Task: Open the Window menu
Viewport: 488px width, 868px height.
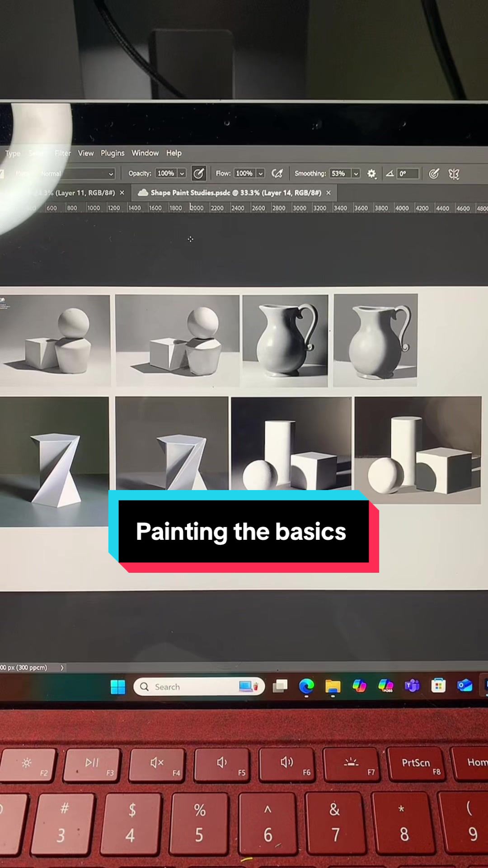Action: [145, 153]
